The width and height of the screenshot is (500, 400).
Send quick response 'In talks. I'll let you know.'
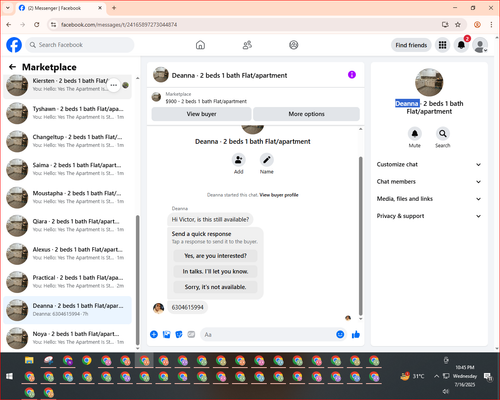[x=215, y=271]
